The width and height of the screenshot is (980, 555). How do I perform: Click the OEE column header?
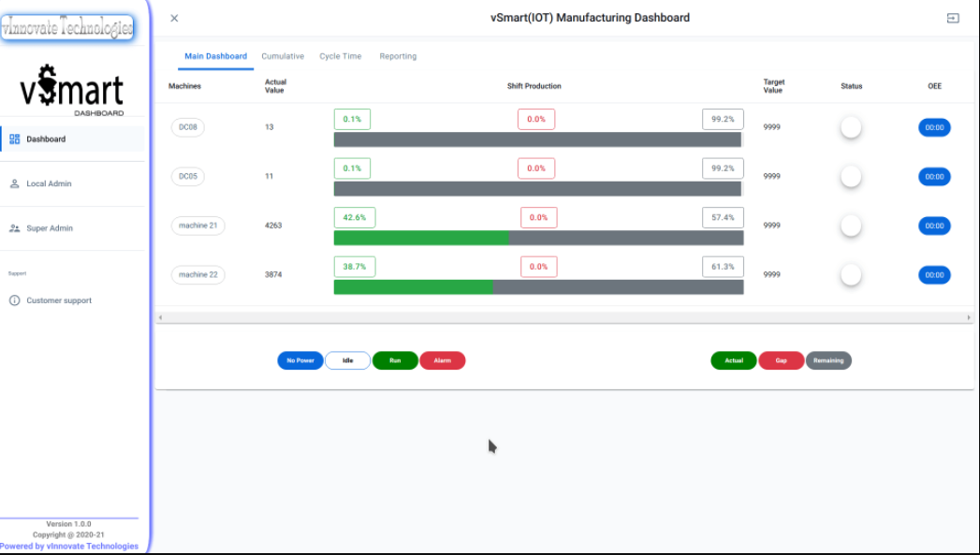click(x=934, y=86)
